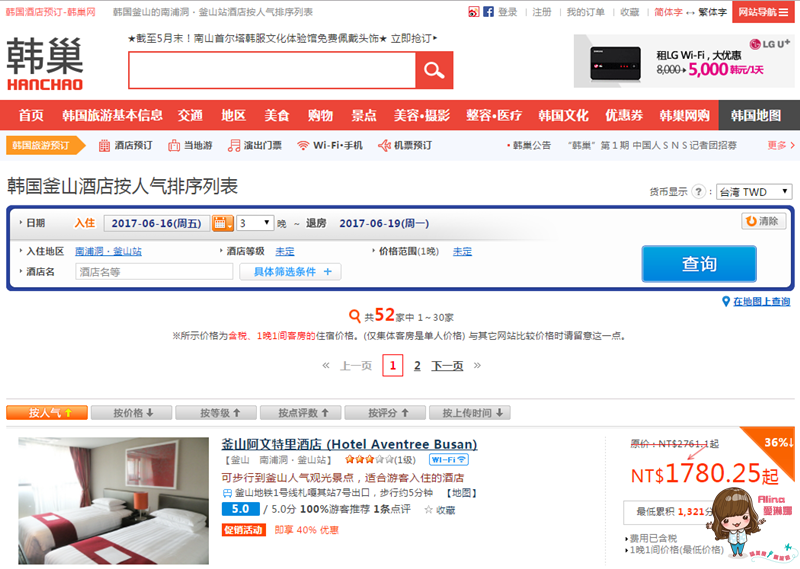Click the currency display help question mark

[x=698, y=191]
